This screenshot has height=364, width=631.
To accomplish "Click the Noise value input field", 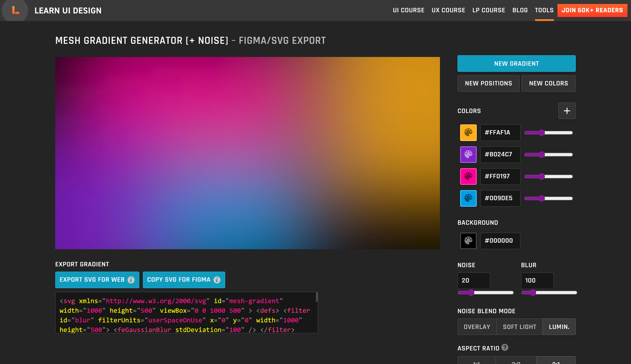I will [474, 281].
